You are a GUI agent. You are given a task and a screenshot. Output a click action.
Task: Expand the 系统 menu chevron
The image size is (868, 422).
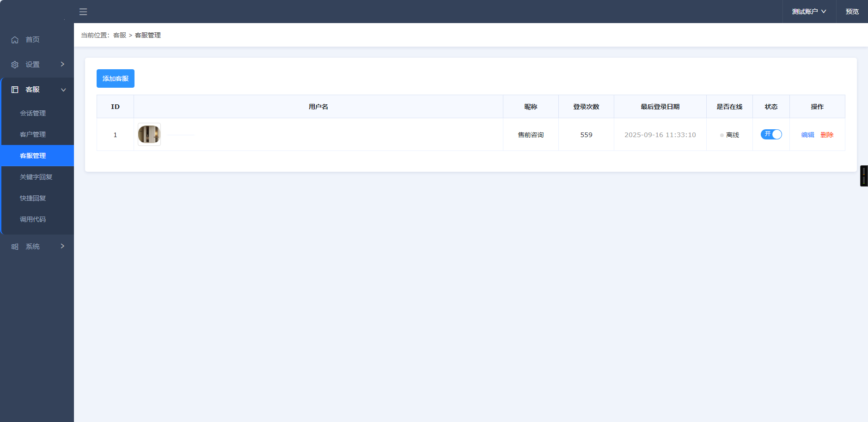pyautogui.click(x=62, y=246)
